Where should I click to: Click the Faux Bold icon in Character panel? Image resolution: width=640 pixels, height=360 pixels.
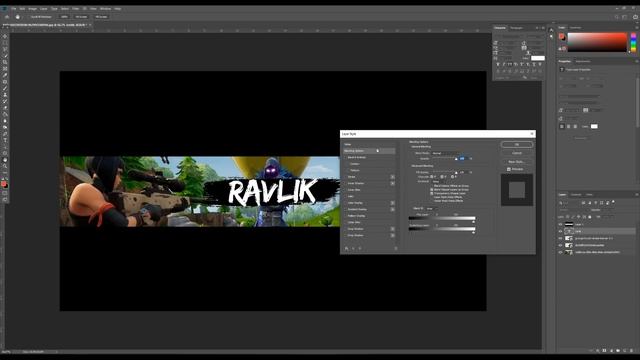[498, 64]
